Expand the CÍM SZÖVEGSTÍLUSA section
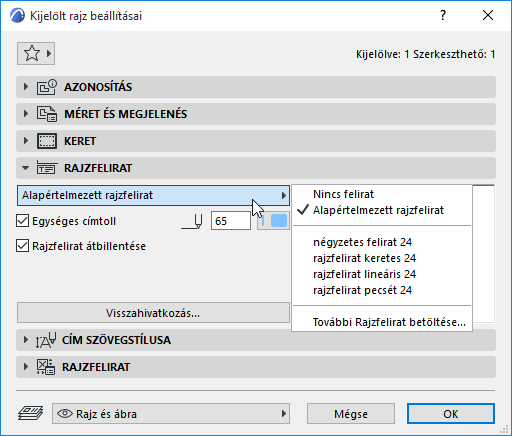Viewport: 512px width, 436px height. coord(26,340)
